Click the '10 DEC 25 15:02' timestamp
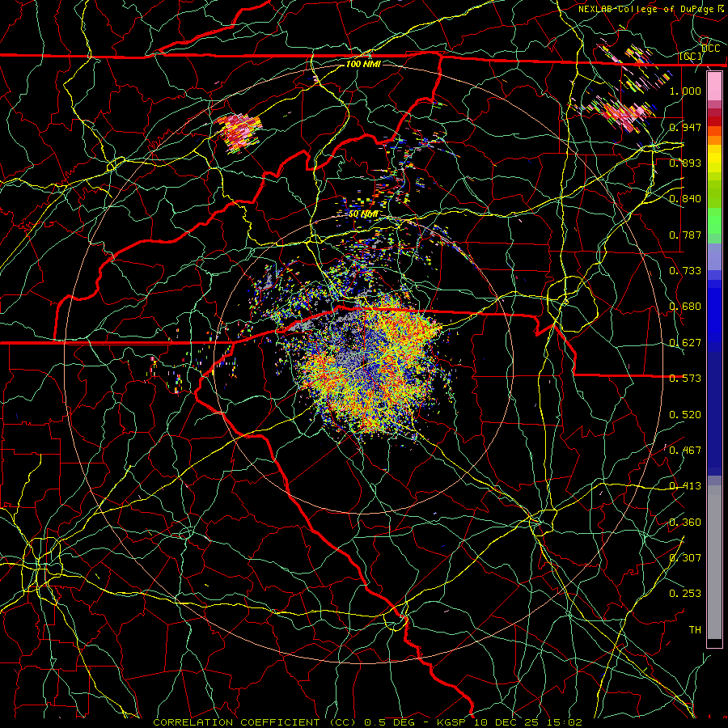The image size is (728, 728). click(528, 722)
